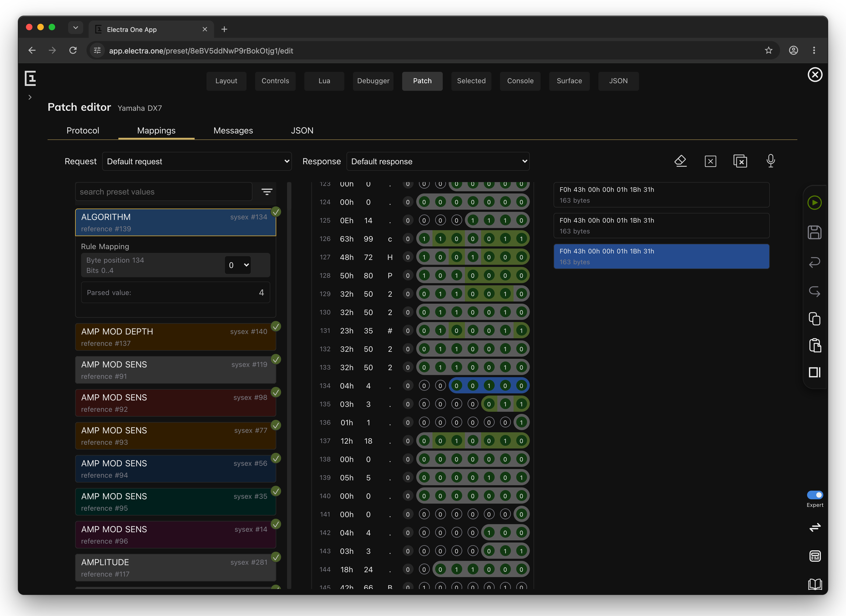This screenshot has width=846, height=616.
Task: Click the redo arrow icon
Action: (x=814, y=291)
